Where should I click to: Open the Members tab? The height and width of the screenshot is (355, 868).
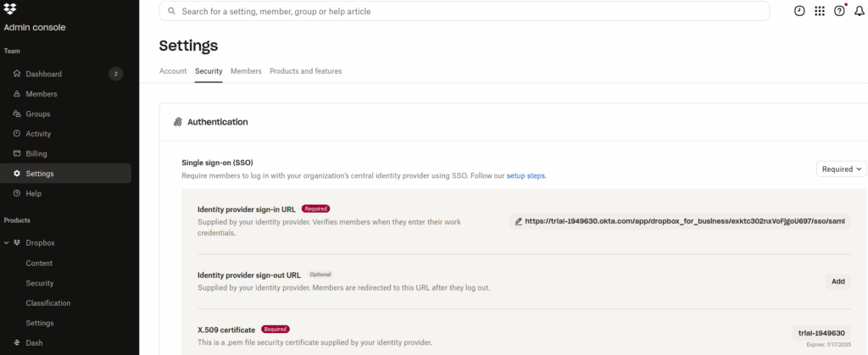point(246,71)
